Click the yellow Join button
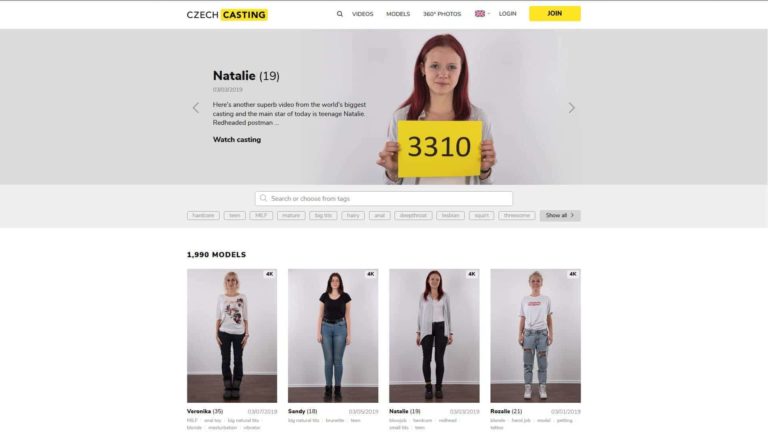This screenshot has height=432, width=768. coord(554,14)
